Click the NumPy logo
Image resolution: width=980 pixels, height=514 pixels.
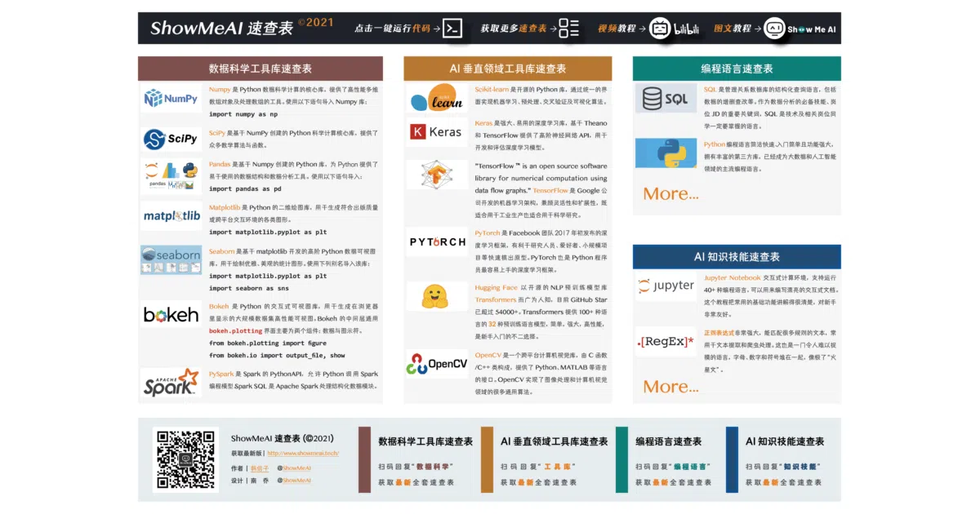click(x=171, y=99)
